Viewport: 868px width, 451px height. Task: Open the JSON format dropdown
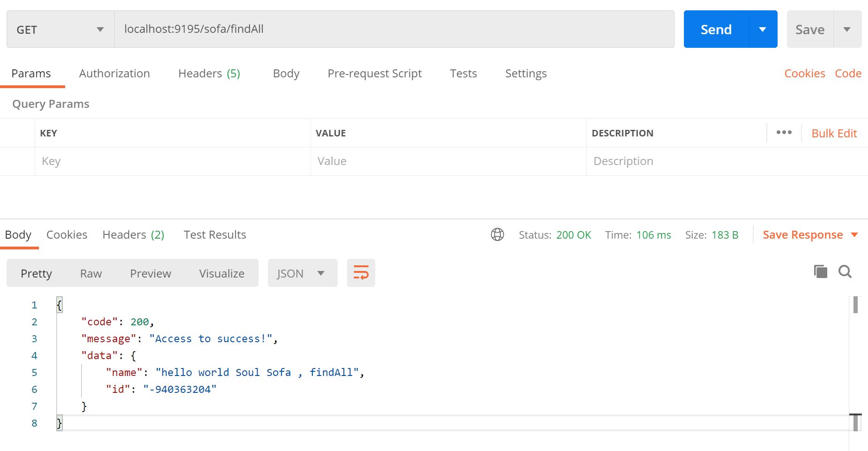[302, 273]
